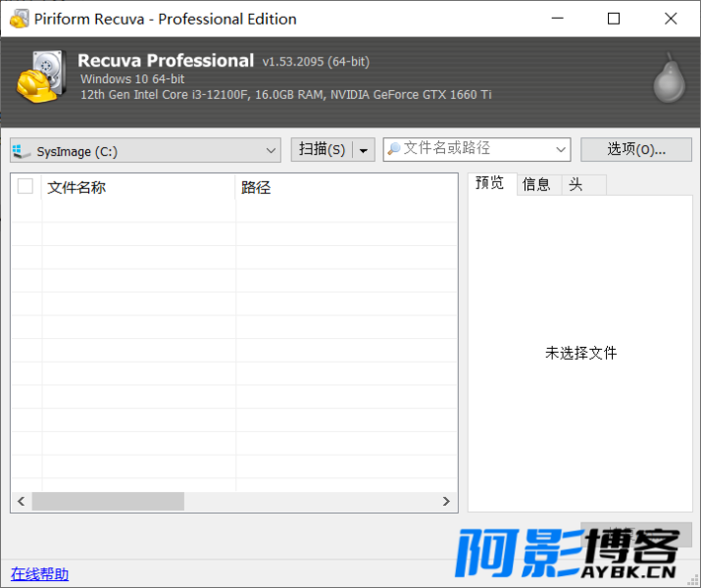Open the filename or path filter dropdown arrow
The width and height of the screenshot is (701, 588).
click(x=561, y=149)
